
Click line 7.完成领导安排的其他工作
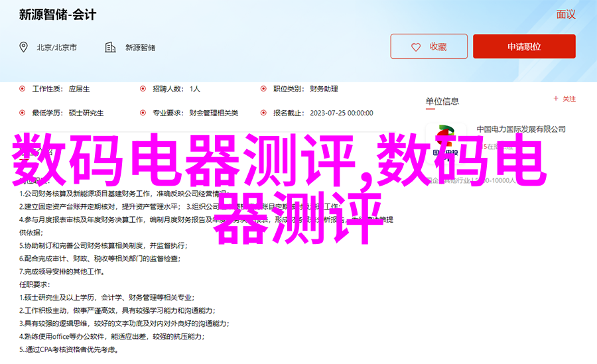[62, 271]
